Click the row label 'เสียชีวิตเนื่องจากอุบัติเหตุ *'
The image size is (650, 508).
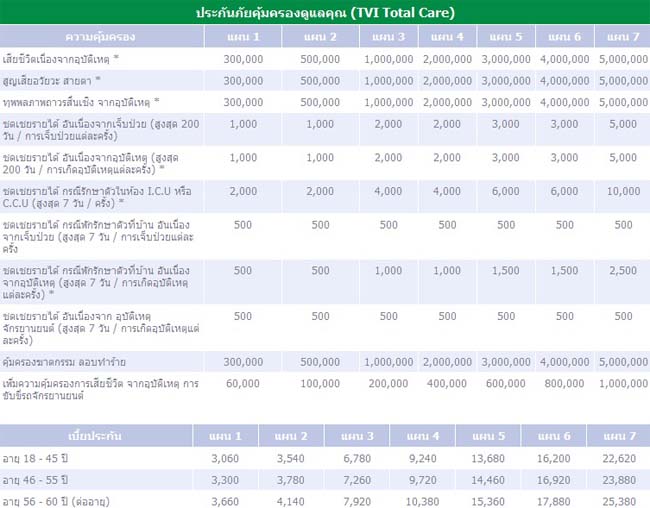[61, 59]
